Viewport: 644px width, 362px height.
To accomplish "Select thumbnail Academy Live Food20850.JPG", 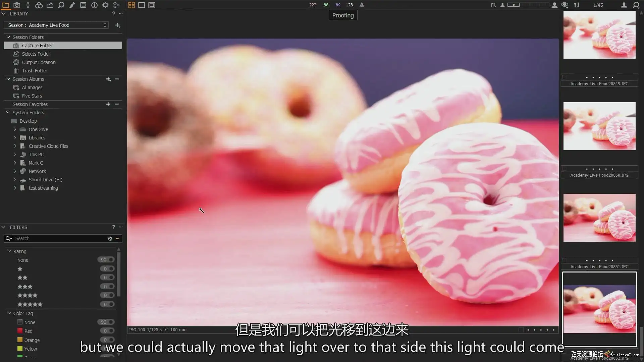I will click(599, 126).
